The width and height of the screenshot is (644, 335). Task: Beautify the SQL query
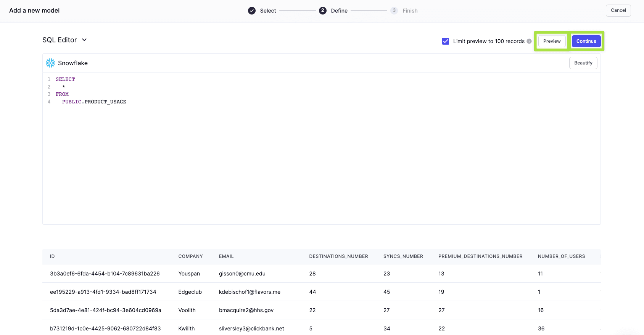583,63
